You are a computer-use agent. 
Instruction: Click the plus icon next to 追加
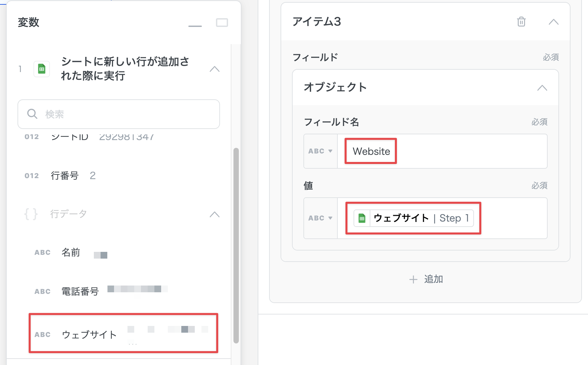(x=413, y=279)
